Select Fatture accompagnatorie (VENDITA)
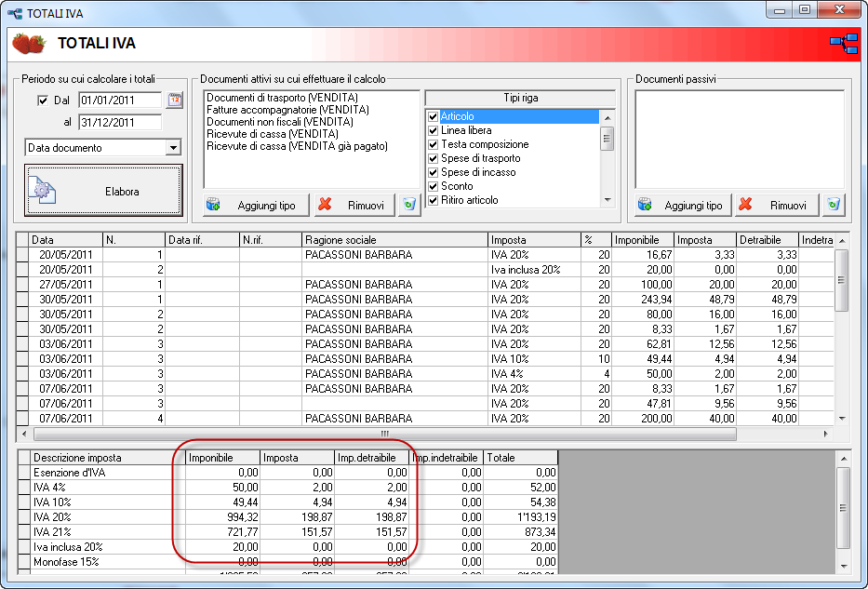The width and height of the screenshot is (868, 589). point(287,110)
